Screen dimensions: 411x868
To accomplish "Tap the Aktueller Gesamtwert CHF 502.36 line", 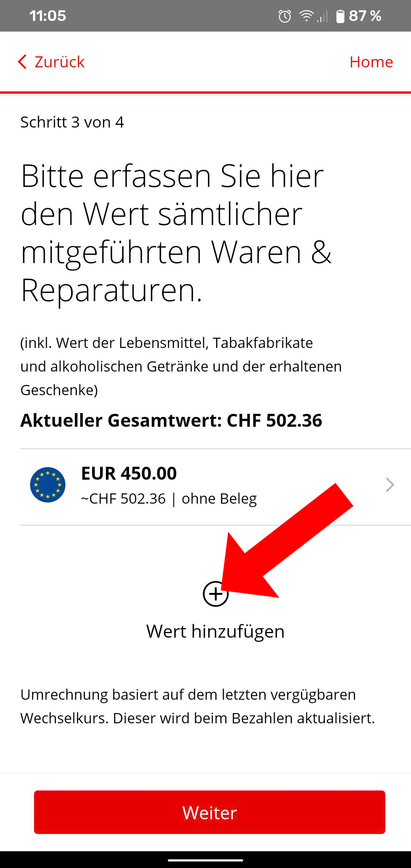I will pos(171,420).
